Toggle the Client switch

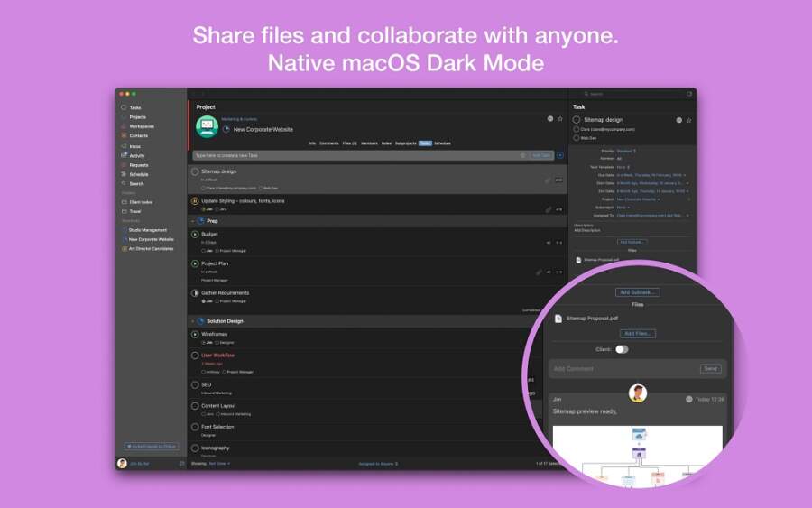point(622,349)
